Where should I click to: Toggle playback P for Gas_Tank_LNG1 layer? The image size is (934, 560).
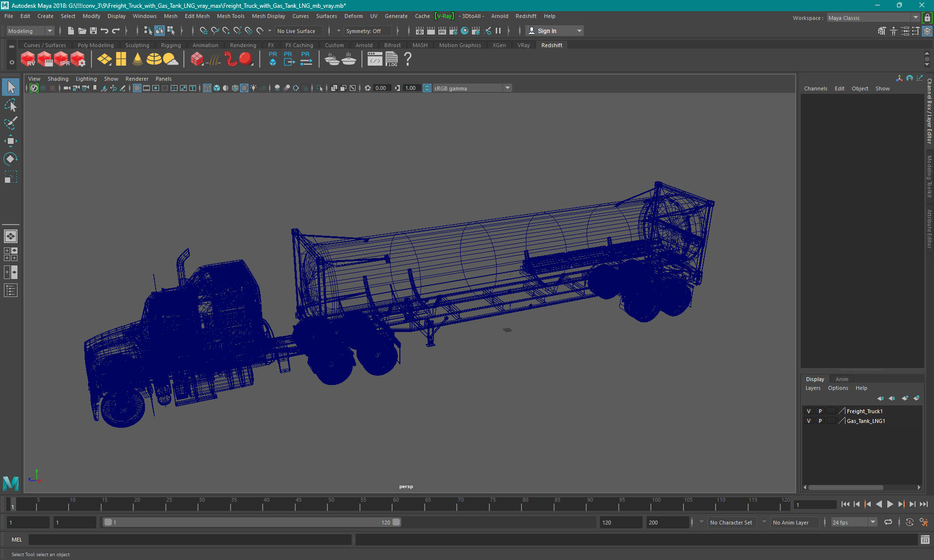click(x=820, y=421)
